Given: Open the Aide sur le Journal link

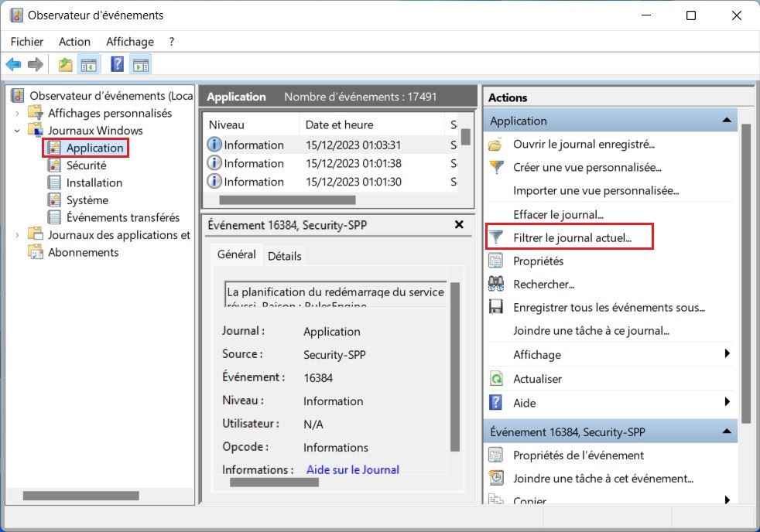Looking at the screenshot, I should click(353, 469).
